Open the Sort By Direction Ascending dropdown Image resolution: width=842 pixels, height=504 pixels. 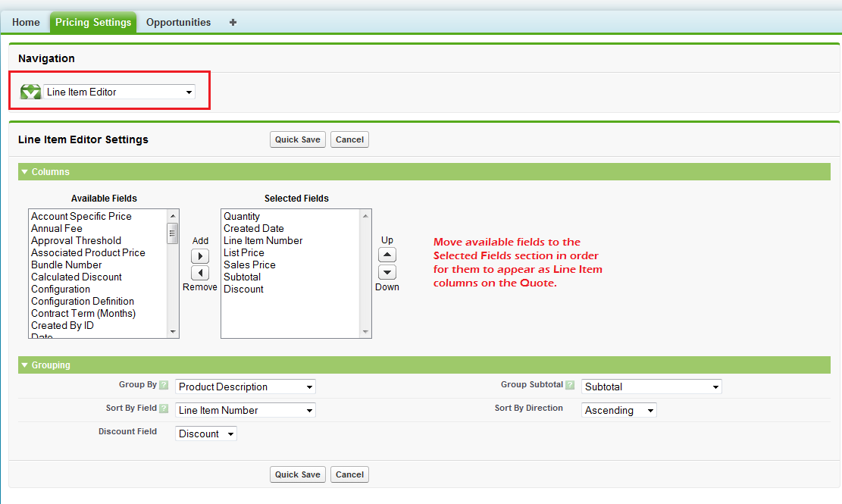[619, 410]
